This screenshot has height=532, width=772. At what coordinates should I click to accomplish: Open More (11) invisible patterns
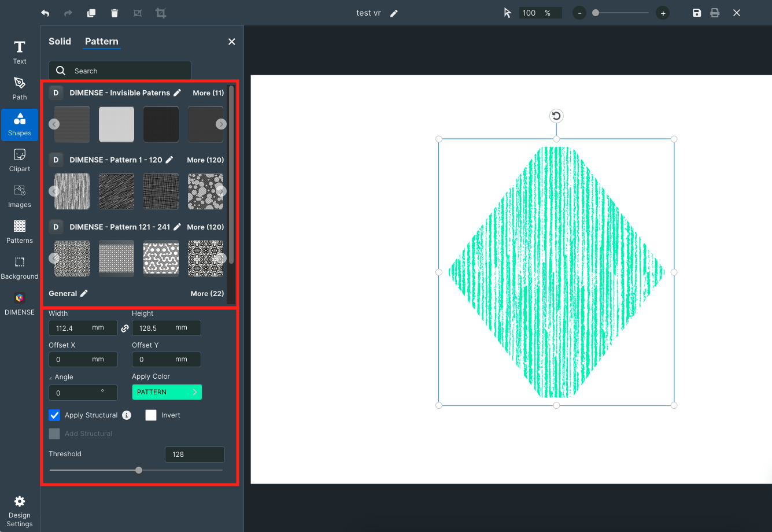tap(208, 93)
